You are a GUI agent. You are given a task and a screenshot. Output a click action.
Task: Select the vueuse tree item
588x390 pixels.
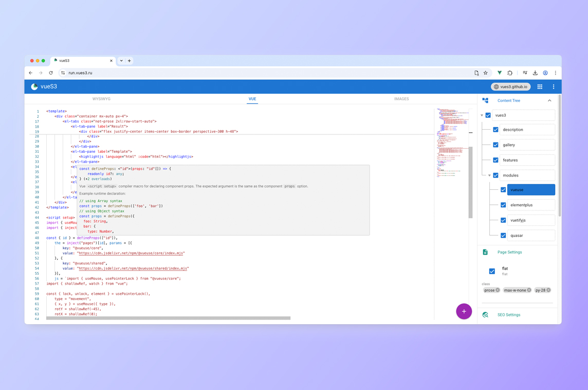pos(531,190)
